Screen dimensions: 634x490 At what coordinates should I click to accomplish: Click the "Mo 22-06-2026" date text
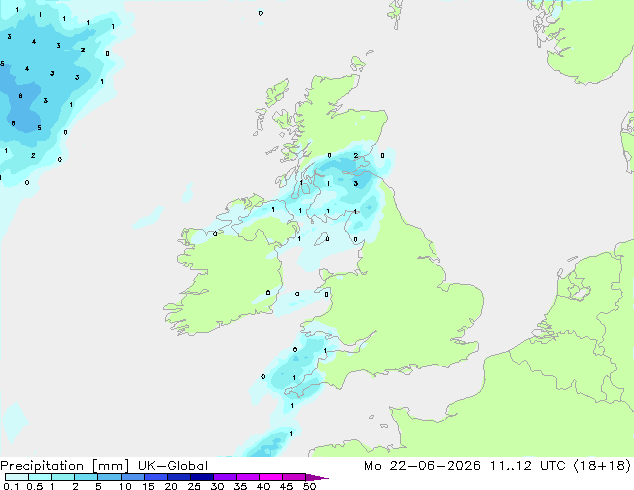pos(422,466)
